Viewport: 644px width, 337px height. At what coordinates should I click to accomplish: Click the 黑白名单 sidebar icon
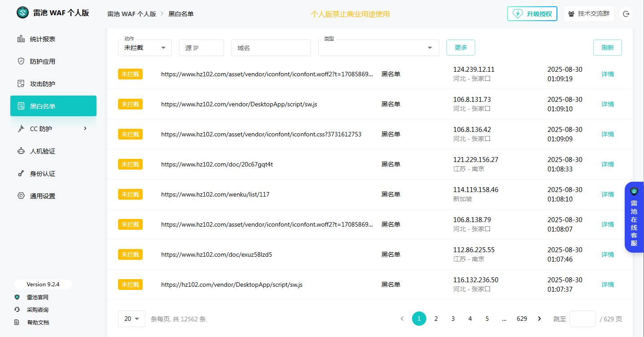pyautogui.click(x=21, y=106)
